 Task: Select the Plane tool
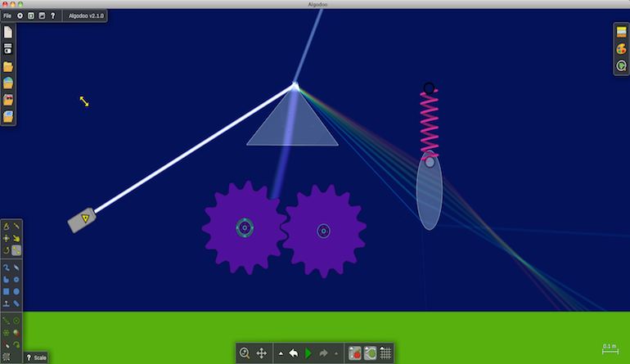point(6,303)
